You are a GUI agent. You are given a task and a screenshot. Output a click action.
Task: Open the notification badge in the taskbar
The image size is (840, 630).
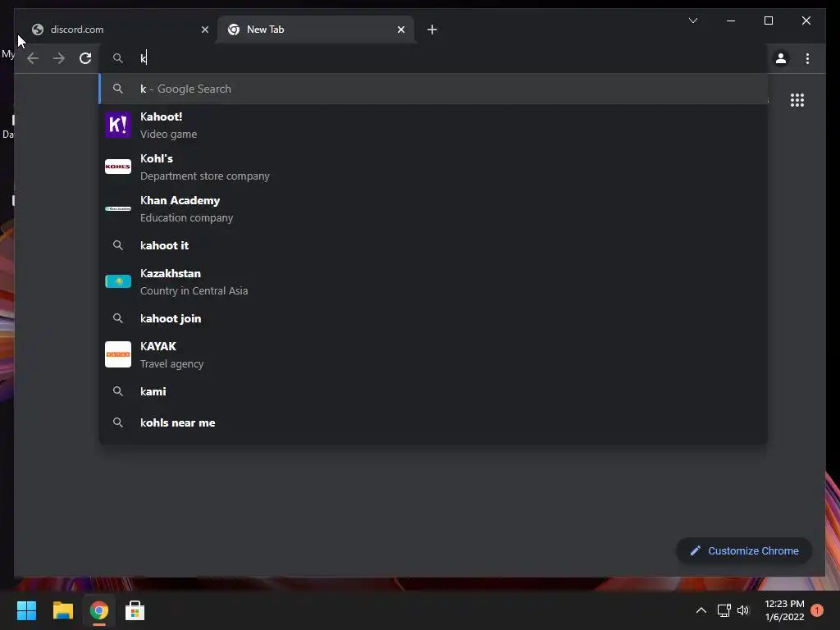(817, 610)
